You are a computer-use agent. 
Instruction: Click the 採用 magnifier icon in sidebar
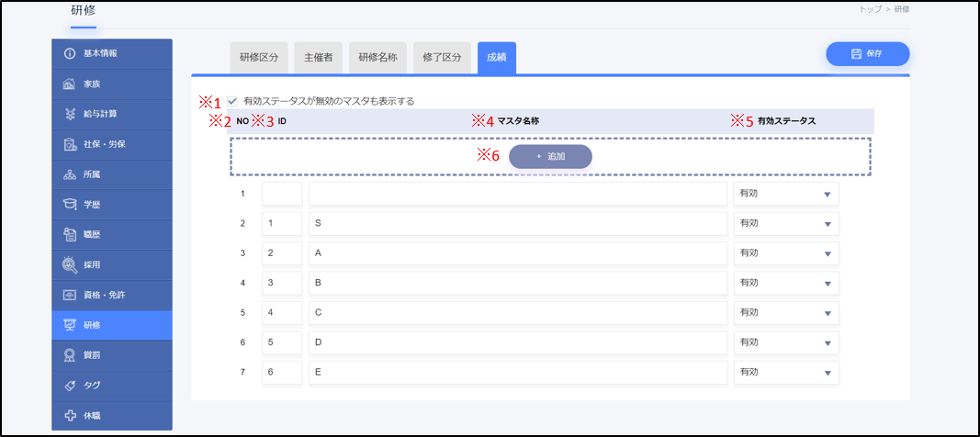70,264
